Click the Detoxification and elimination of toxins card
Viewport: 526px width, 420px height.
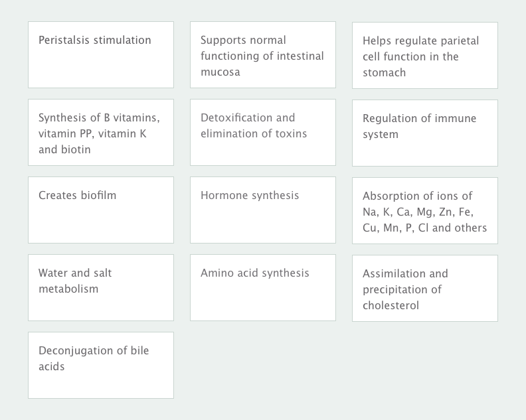point(263,132)
